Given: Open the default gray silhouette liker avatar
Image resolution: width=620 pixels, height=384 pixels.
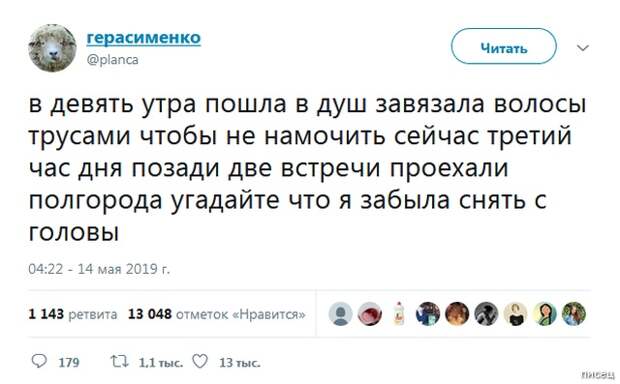Looking at the screenshot, I should click(340, 314).
